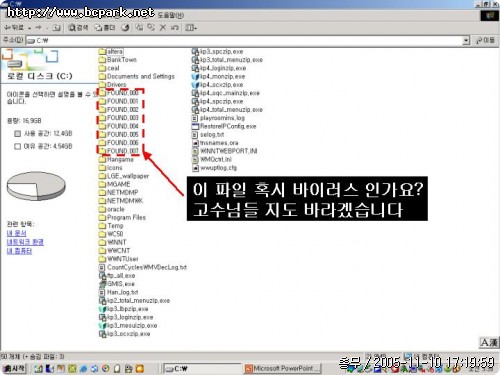Select the WC50 folder
Image resolution: width=500 pixels, height=375 pixels.
tap(111, 234)
